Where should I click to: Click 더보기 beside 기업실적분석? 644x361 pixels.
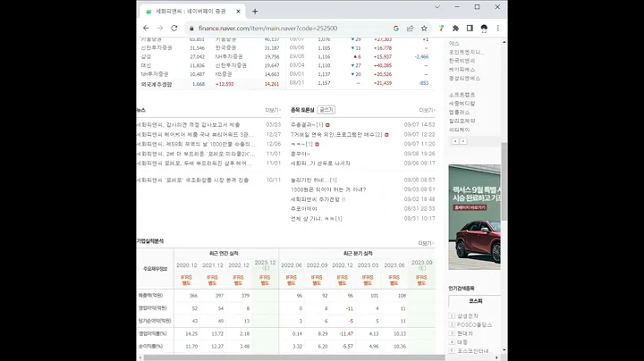426,243
